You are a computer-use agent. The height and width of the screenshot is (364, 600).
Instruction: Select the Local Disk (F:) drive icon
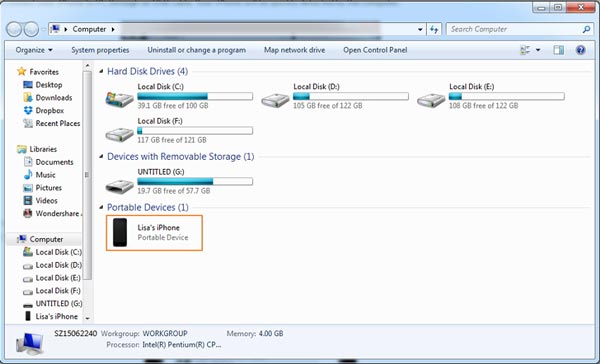(x=119, y=134)
